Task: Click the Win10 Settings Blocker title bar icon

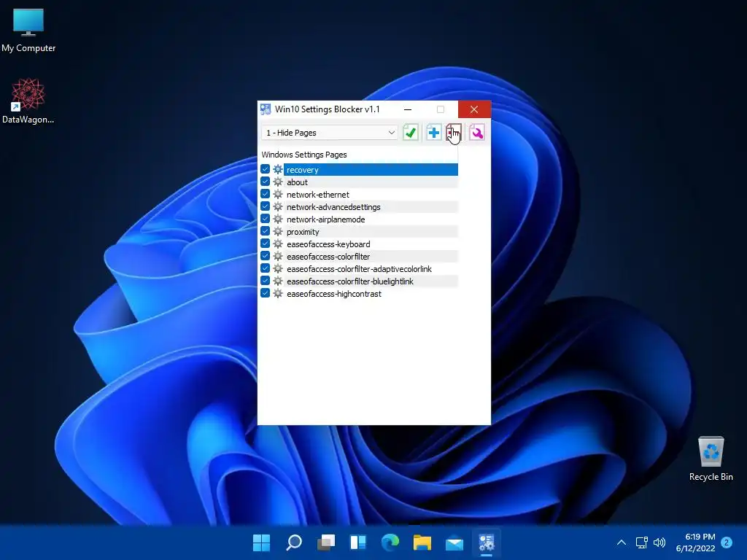Action: [266, 109]
